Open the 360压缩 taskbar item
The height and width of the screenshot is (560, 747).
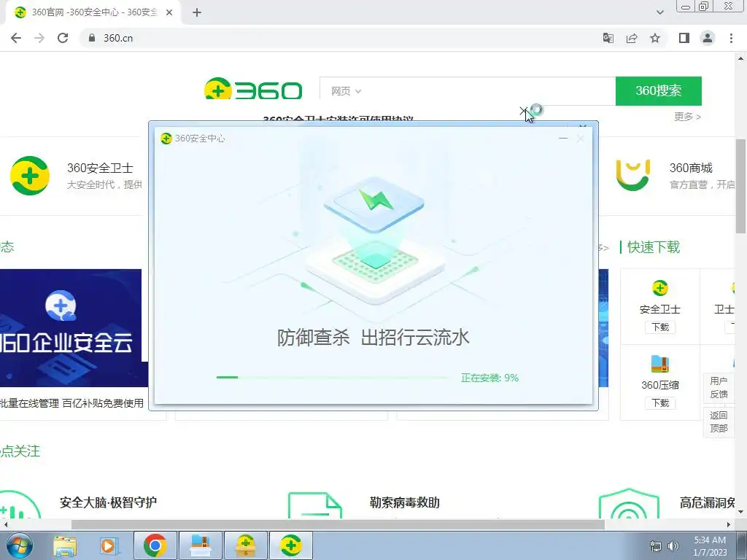click(x=200, y=545)
